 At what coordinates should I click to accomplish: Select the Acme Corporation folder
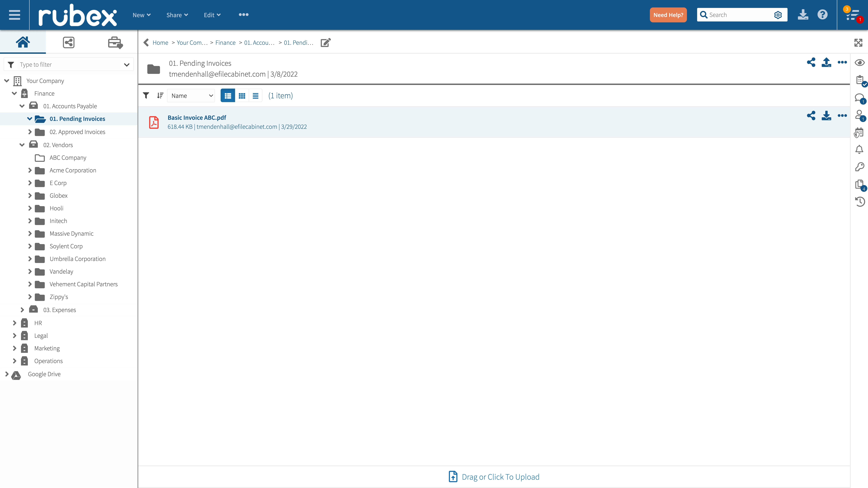[x=73, y=170]
